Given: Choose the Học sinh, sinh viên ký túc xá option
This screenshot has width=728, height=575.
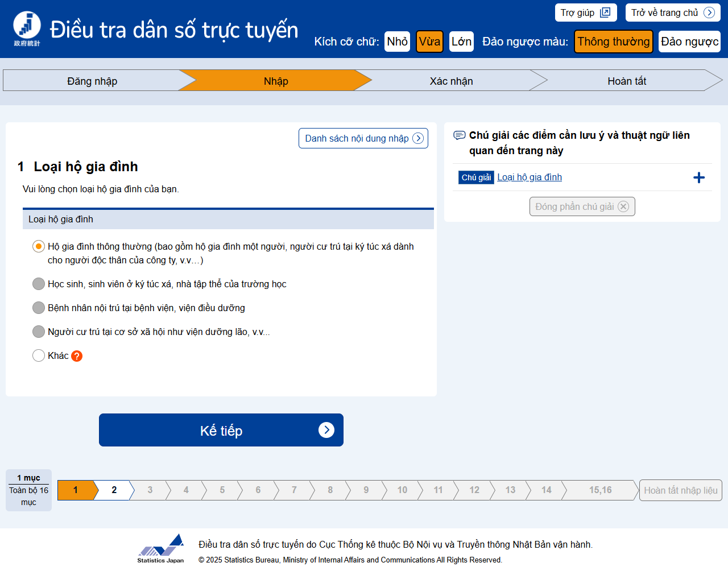Looking at the screenshot, I should coord(39,284).
